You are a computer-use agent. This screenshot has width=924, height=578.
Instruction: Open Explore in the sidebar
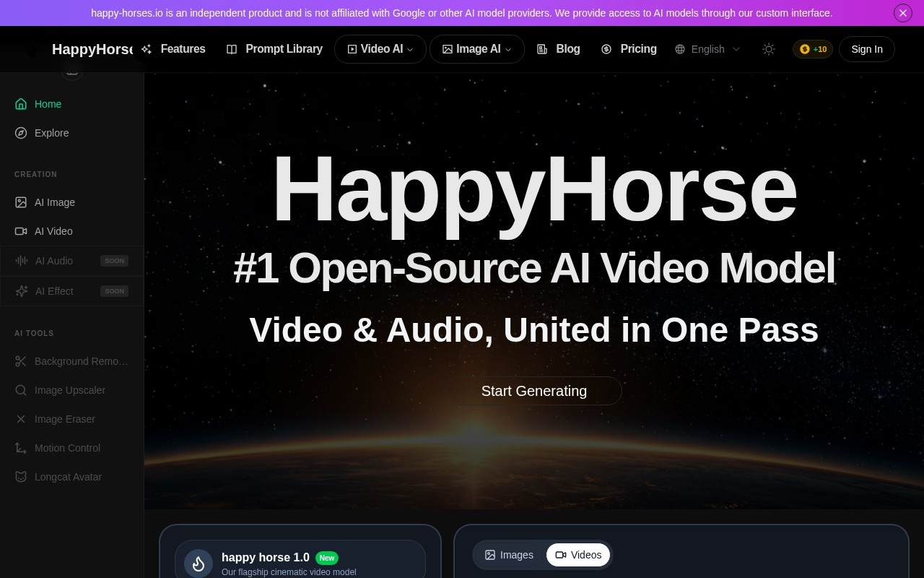point(71,133)
